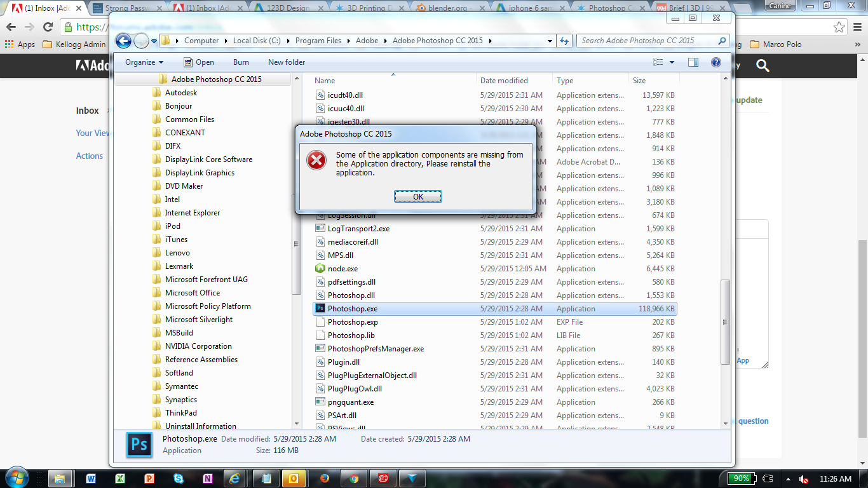Open the Organize dropdown menu

click(144, 62)
